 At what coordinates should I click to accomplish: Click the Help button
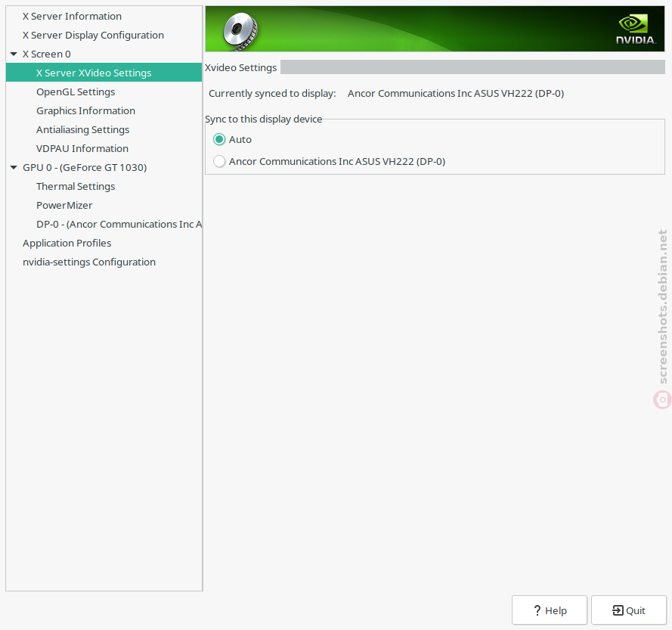(x=550, y=610)
